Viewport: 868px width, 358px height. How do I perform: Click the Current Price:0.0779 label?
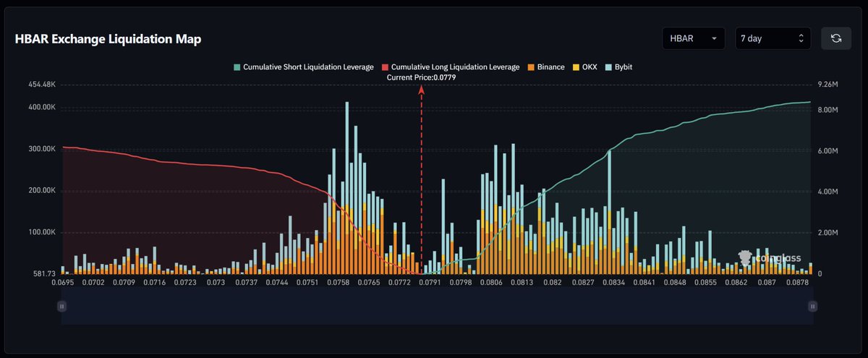pyautogui.click(x=422, y=77)
